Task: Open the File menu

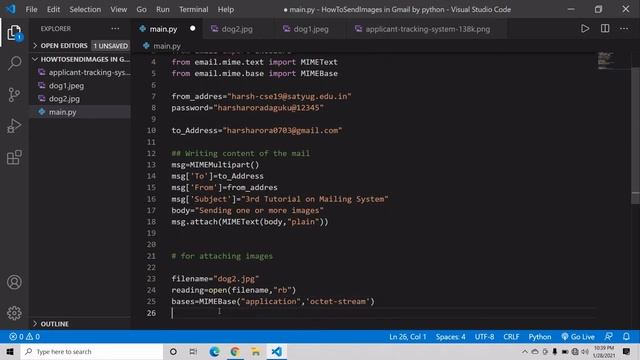Action: pyautogui.click(x=31, y=9)
